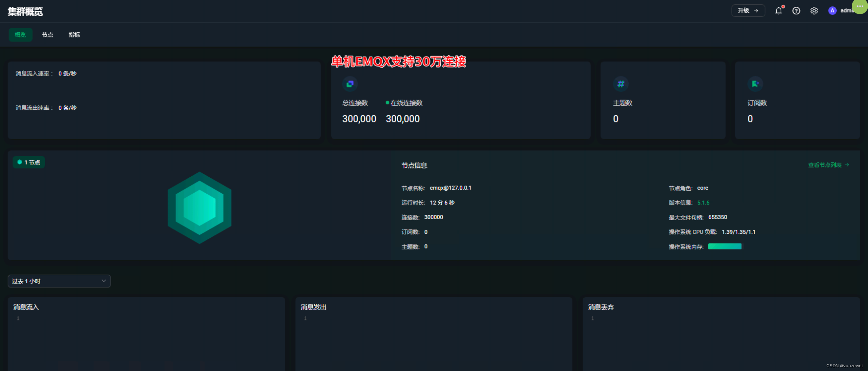Open the 查看节点列表 link

point(828,165)
